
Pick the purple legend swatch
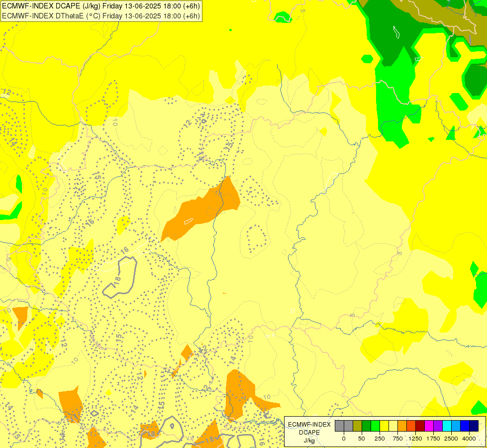438,426
